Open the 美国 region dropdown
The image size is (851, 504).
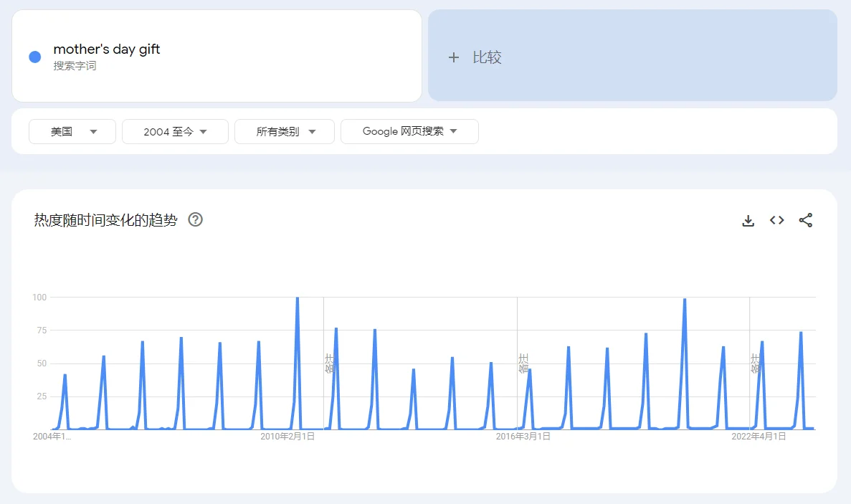(72, 132)
